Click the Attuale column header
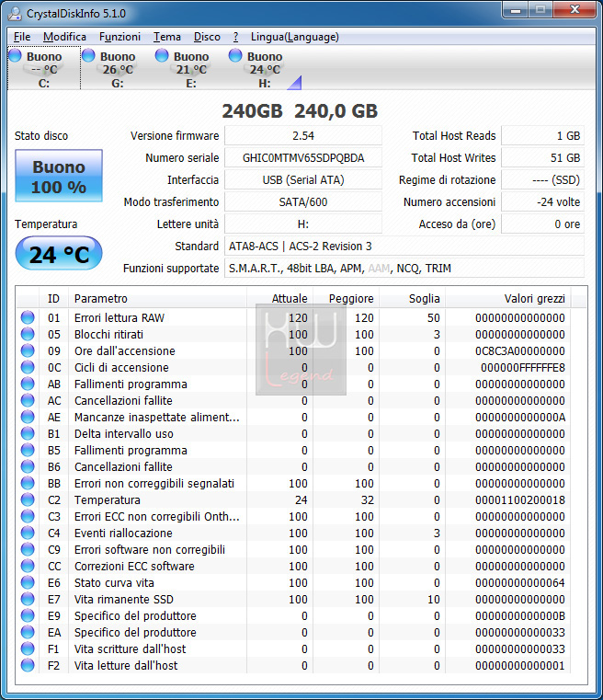 [x=279, y=298]
